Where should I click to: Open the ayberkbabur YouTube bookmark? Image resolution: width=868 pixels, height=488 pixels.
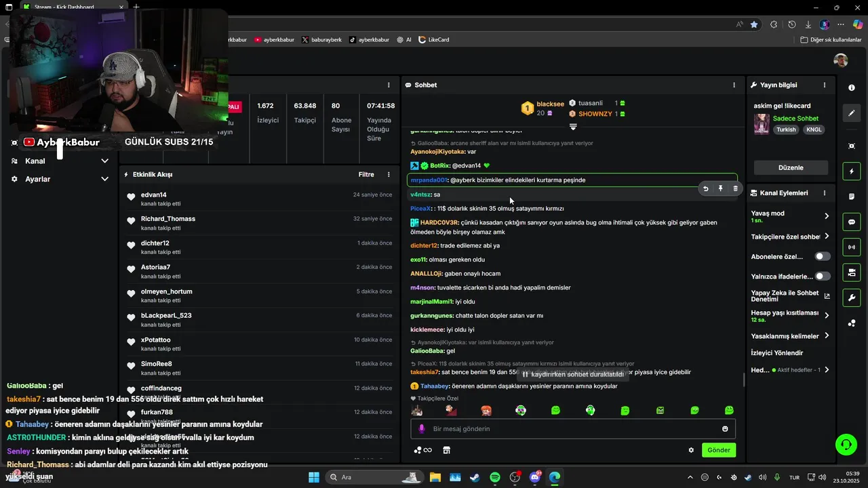coord(275,40)
